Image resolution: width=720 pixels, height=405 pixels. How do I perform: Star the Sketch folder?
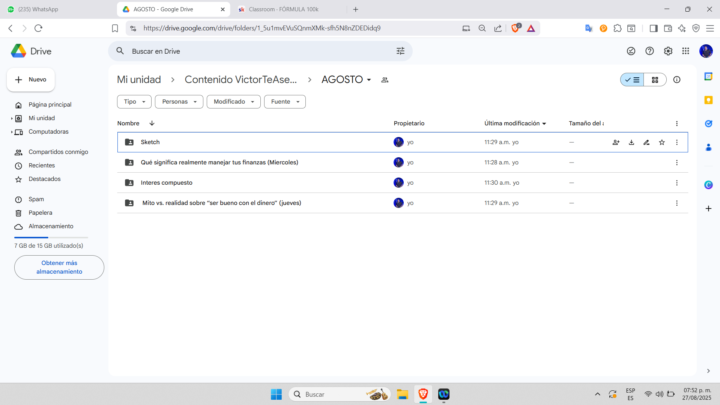point(662,142)
